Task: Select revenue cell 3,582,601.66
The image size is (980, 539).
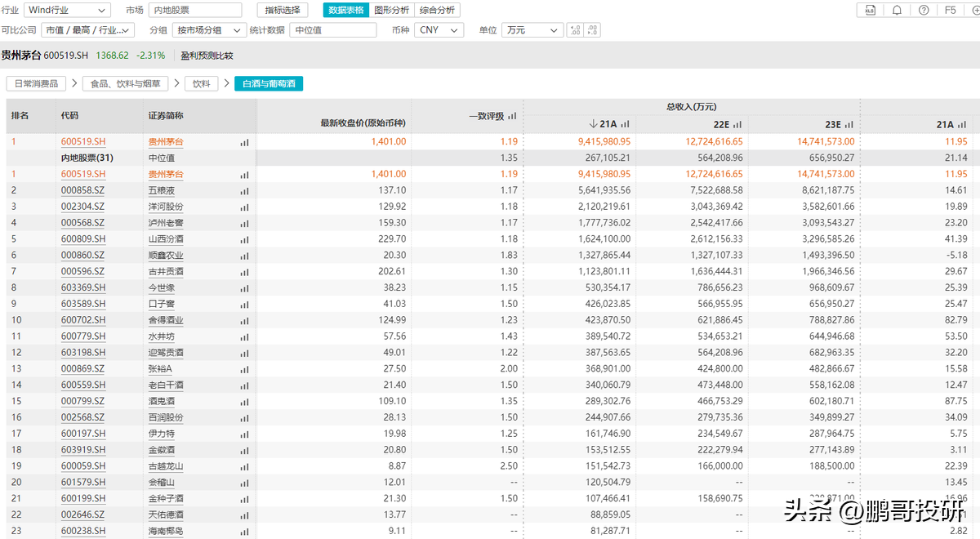Action: (x=827, y=207)
